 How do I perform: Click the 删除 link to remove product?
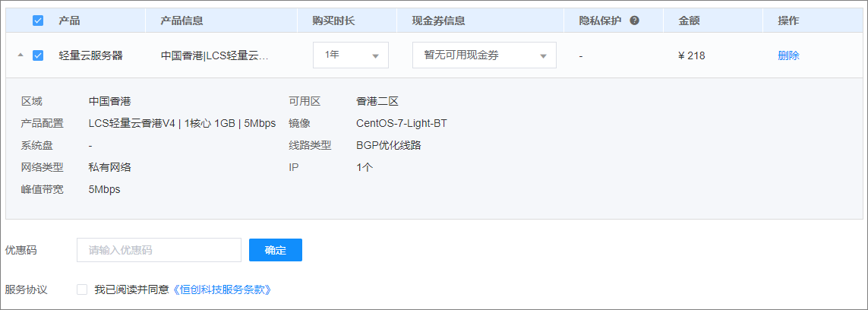tap(788, 55)
